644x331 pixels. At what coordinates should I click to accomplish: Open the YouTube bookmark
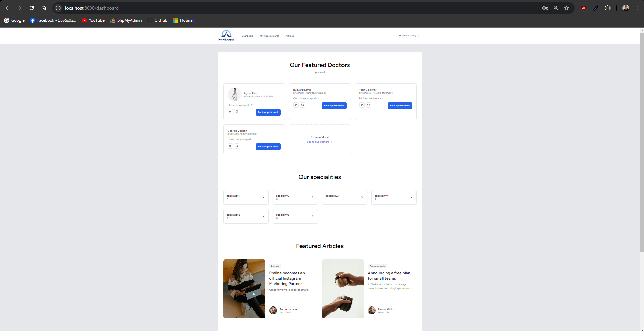point(93,20)
